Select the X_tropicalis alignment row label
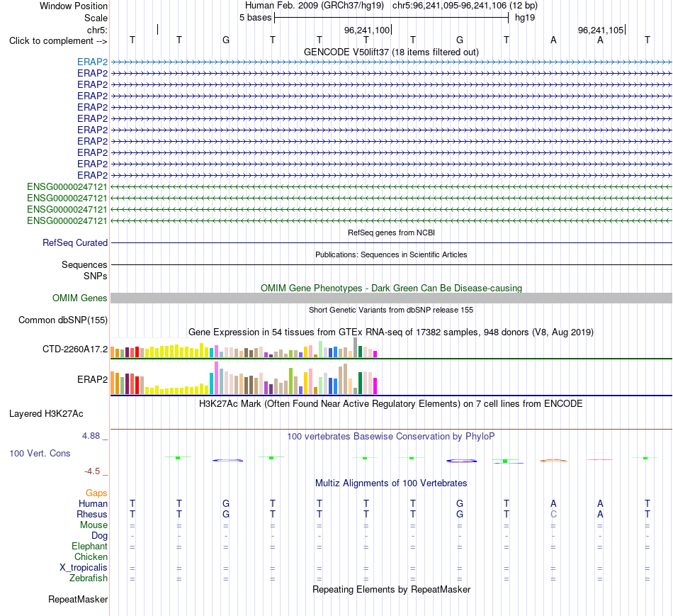The image size is (673, 616). point(84,568)
